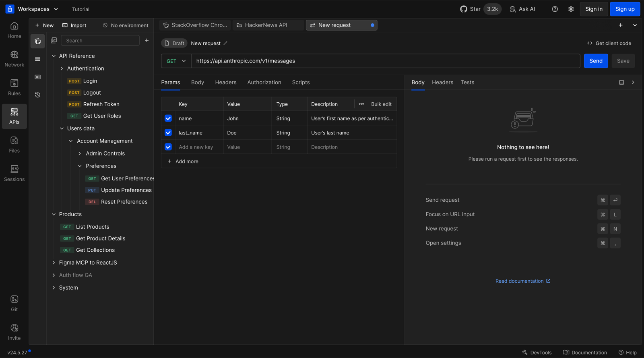Viewport: 644px width, 358px height.
Task: Open the Rules section
Action: (x=14, y=88)
